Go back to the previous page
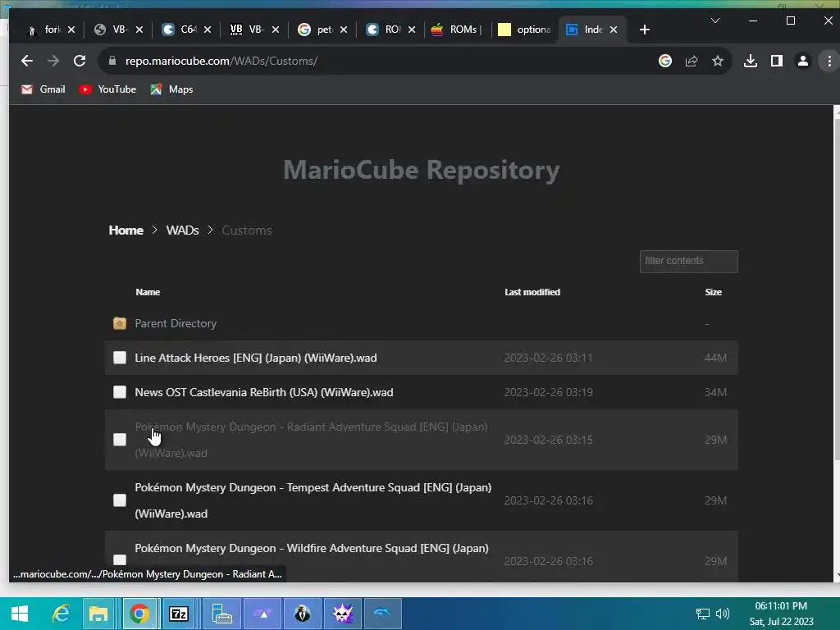Viewport: 840px width, 630px height. click(27, 61)
